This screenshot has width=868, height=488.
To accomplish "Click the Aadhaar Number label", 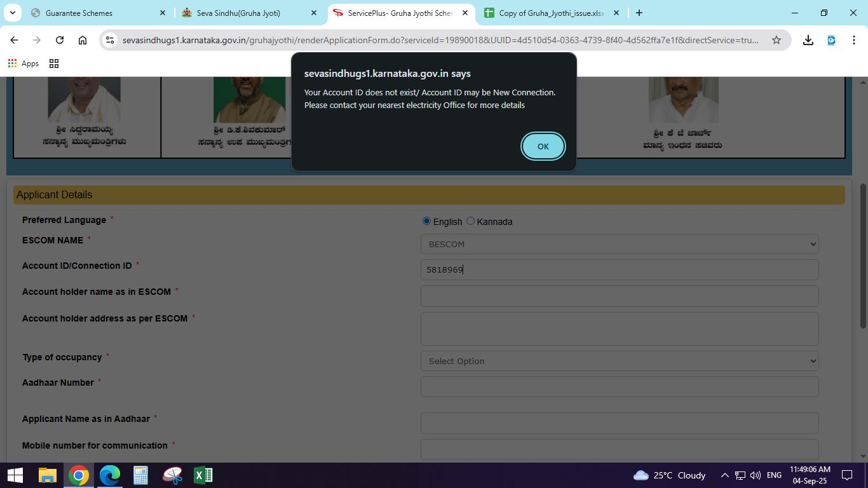I will [58, 383].
